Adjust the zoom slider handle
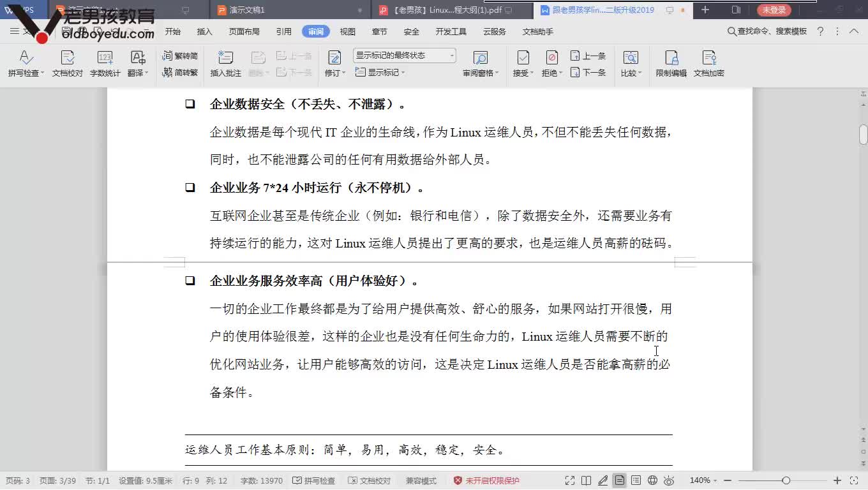The image size is (868, 490). [786, 480]
